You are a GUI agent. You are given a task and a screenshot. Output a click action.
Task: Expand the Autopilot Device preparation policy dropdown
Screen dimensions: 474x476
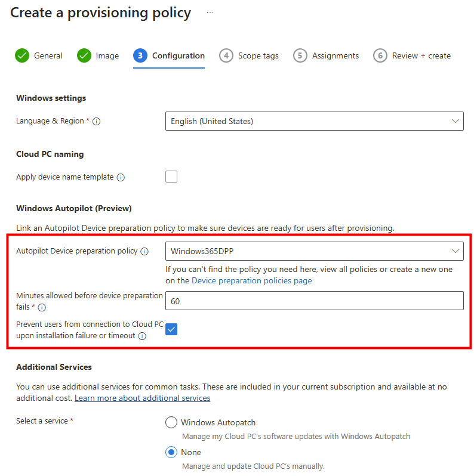point(314,251)
